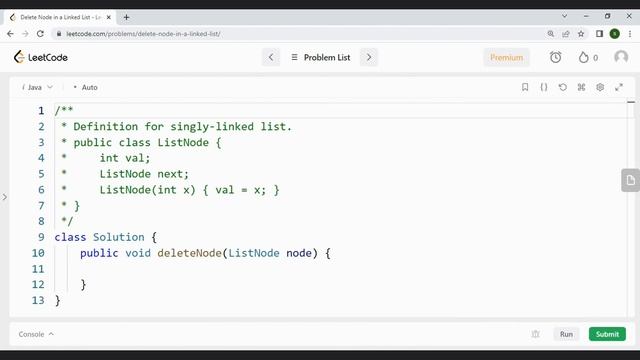
Task: Click the 'class Solution {' code line
Action: pyautogui.click(x=105, y=237)
